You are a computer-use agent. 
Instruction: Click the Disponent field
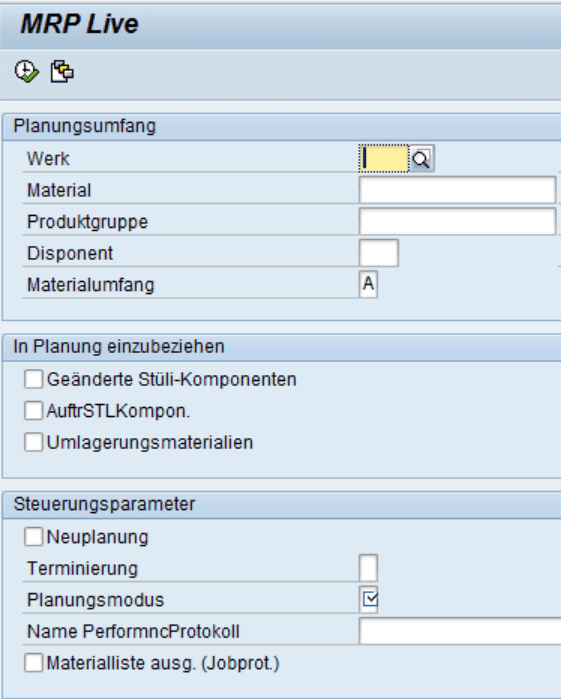tap(379, 253)
